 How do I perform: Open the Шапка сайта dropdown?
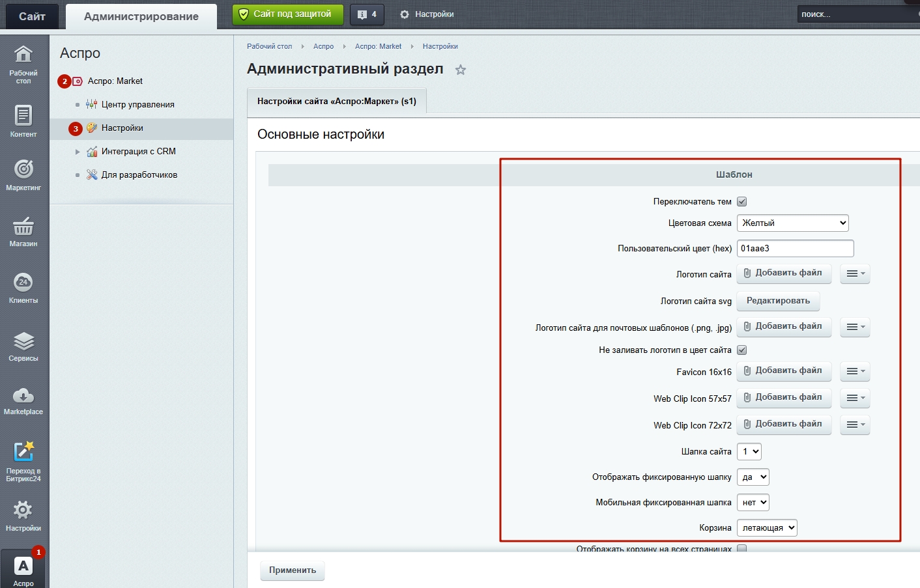pos(749,451)
